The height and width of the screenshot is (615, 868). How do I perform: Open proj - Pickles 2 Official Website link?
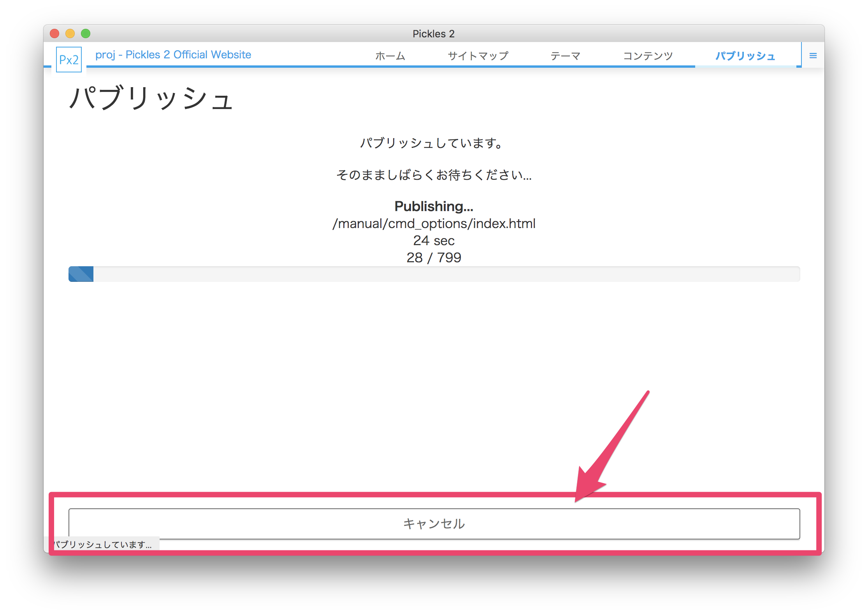click(173, 54)
